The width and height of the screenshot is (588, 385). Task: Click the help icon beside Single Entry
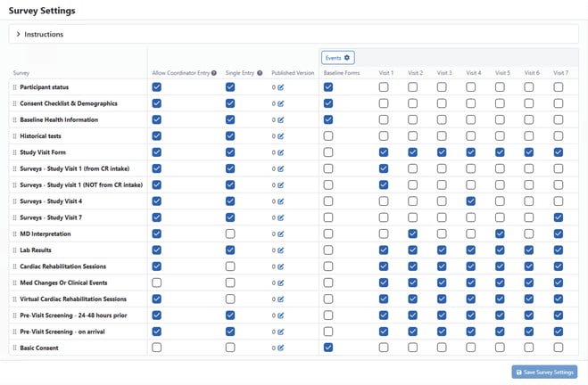[260, 73]
